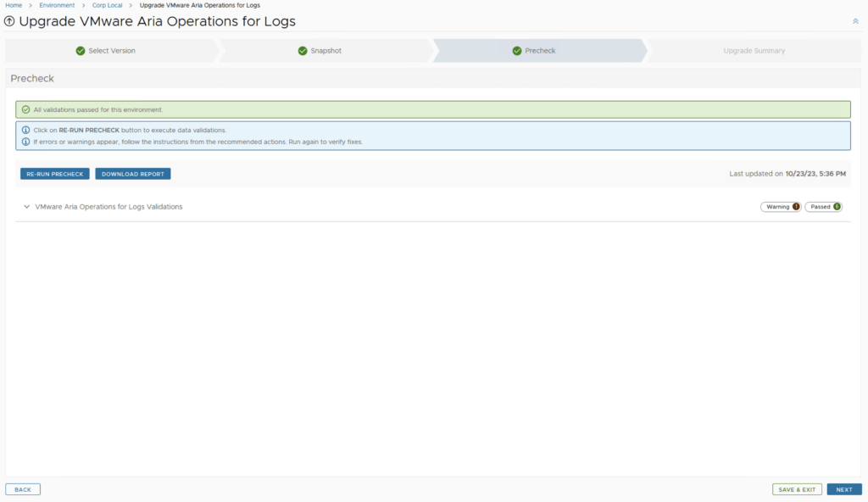Click info icon beside RE-RUN PRECHECK instruction
This screenshot has width=868, height=502.
[25, 131]
